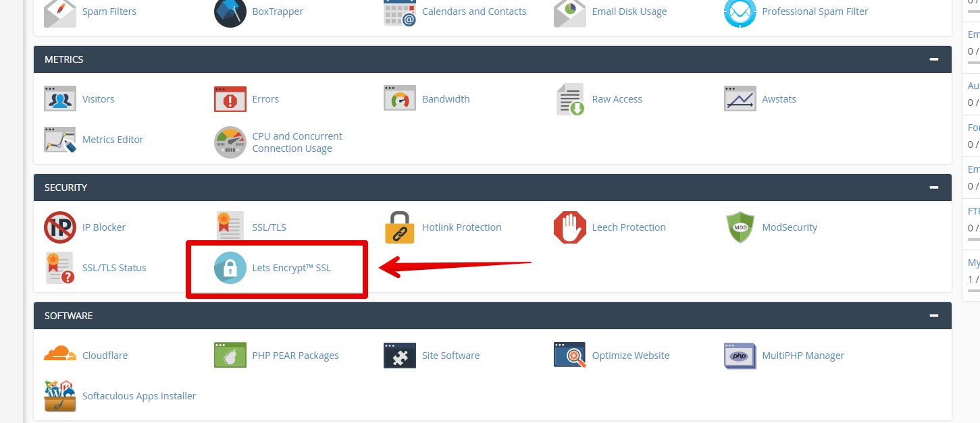Screen dimensions: 980x423
Task: Collapse the Metrics section
Action: [x=933, y=59]
